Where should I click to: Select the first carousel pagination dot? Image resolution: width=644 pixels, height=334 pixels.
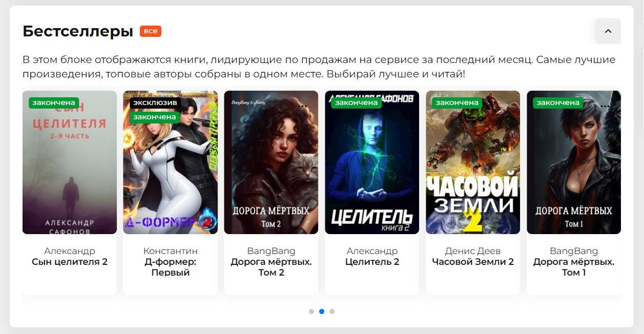[311, 311]
